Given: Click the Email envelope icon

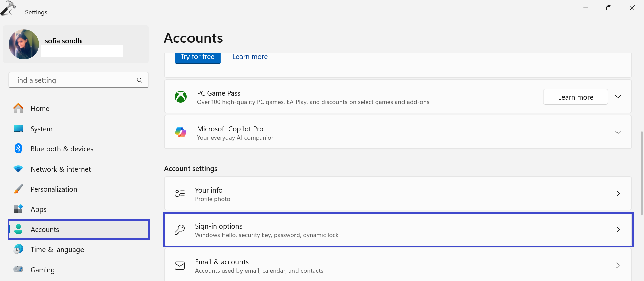Looking at the screenshot, I should point(180,266).
